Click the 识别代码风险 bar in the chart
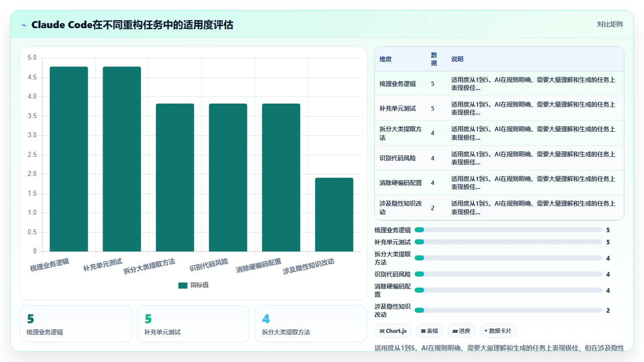This screenshot has height=362, width=644. (x=228, y=177)
